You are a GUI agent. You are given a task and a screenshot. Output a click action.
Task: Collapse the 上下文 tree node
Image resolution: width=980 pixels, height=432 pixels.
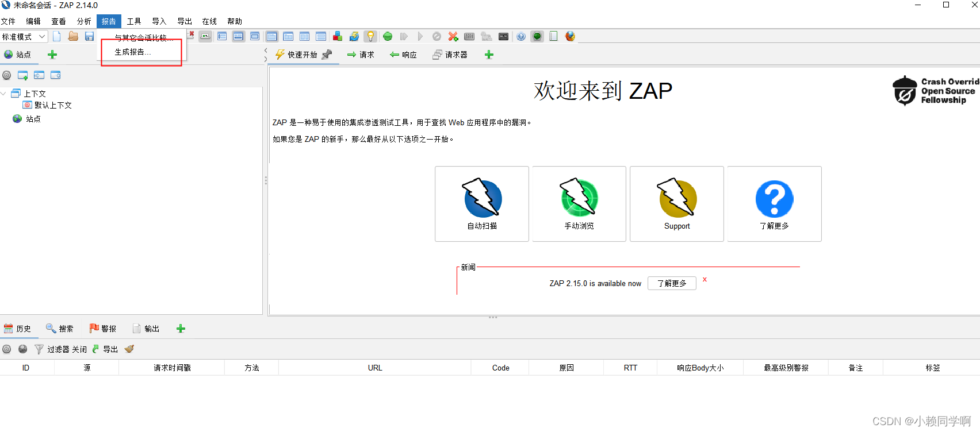click(3, 93)
